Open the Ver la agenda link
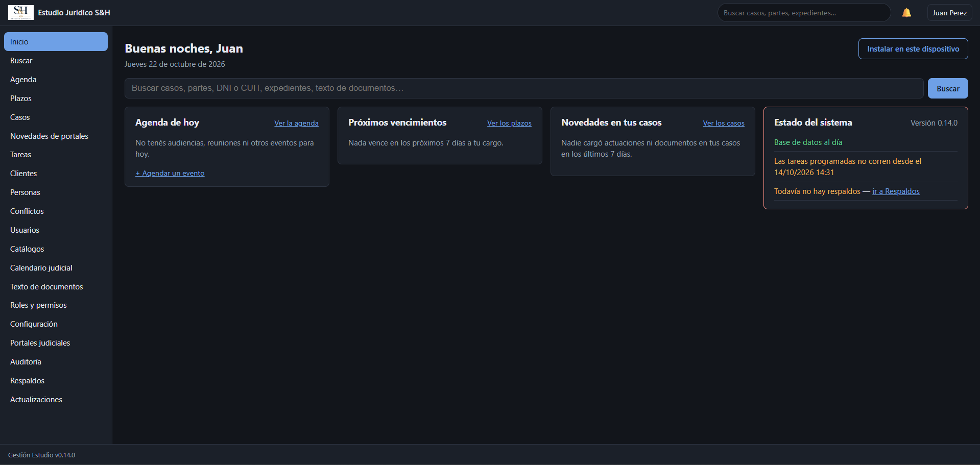 pyautogui.click(x=296, y=123)
